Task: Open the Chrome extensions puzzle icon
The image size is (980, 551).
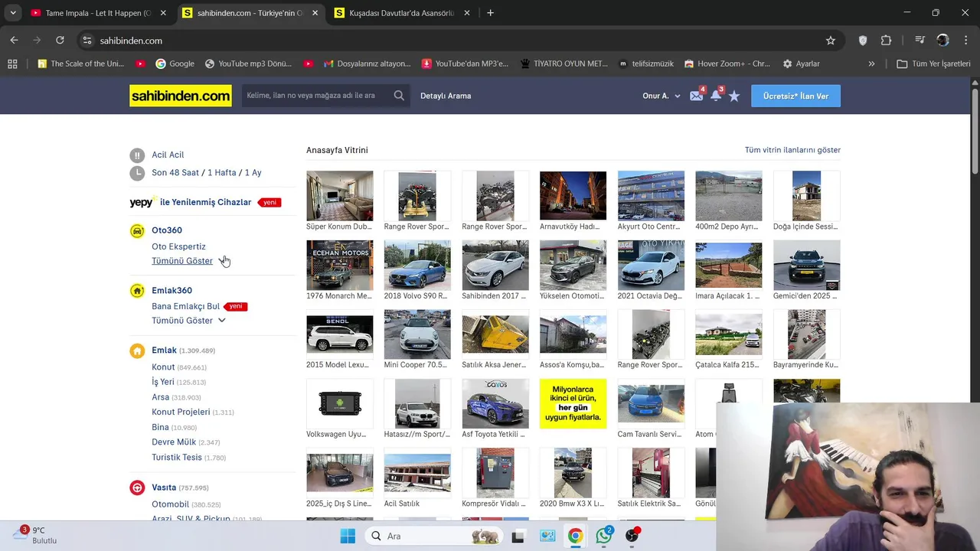Action: coord(887,41)
